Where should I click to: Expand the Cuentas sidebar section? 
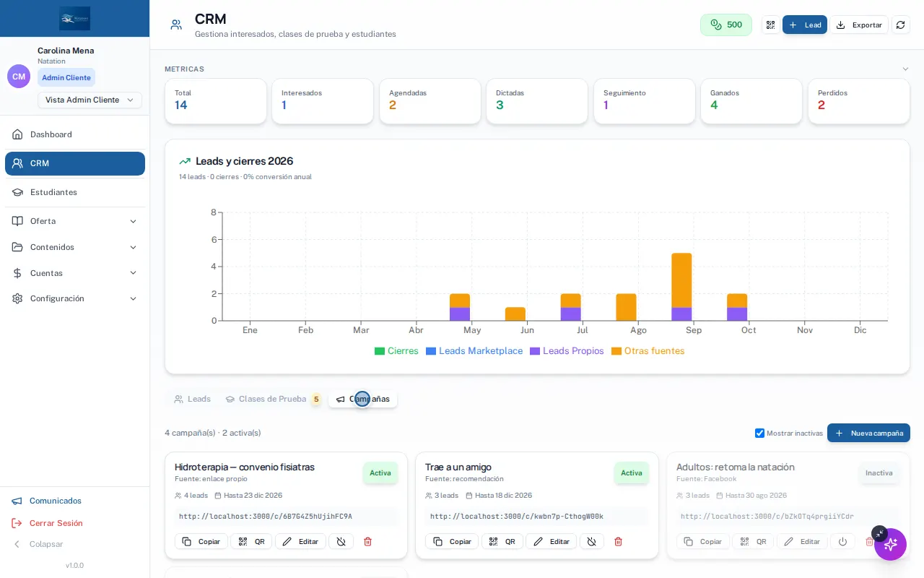click(x=75, y=273)
